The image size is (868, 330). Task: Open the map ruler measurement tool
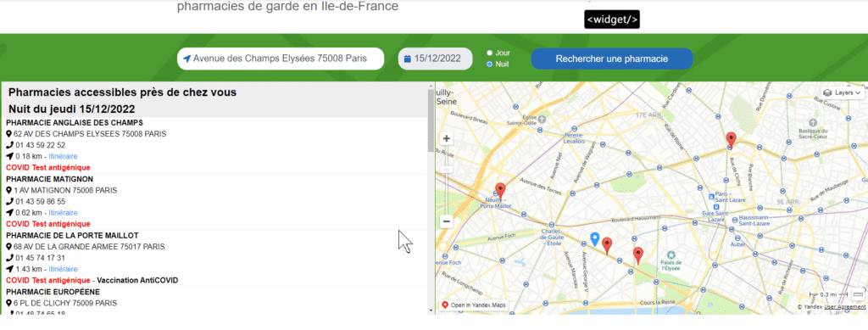click(858, 294)
